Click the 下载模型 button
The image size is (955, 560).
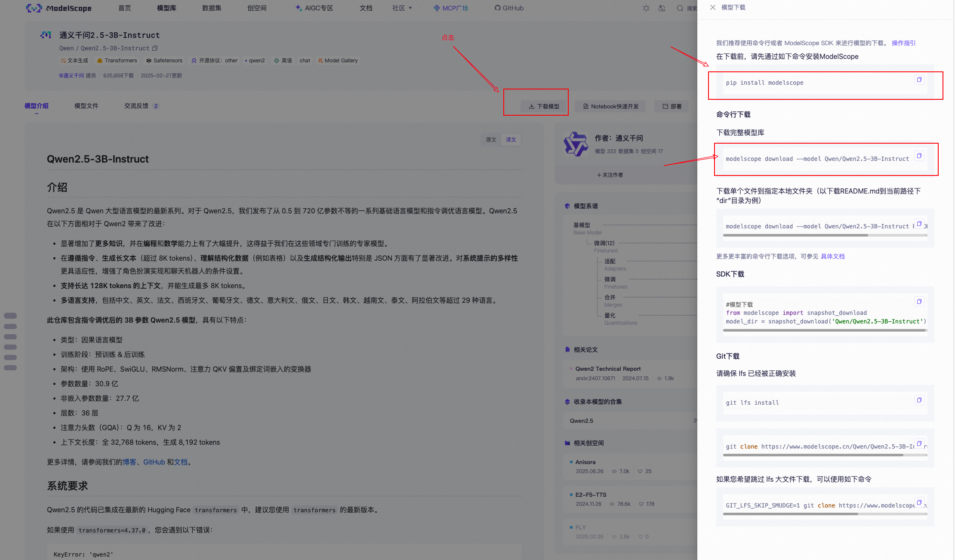[x=544, y=106]
